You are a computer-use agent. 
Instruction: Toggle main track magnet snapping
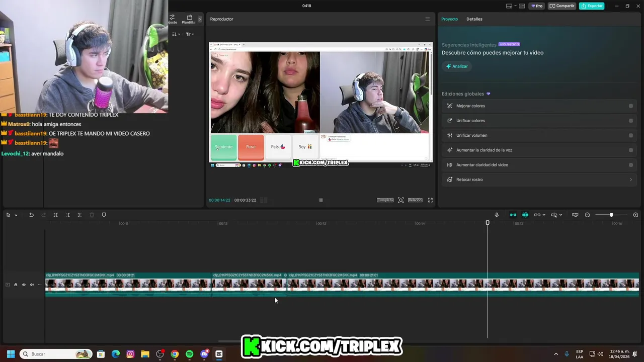click(x=513, y=215)
